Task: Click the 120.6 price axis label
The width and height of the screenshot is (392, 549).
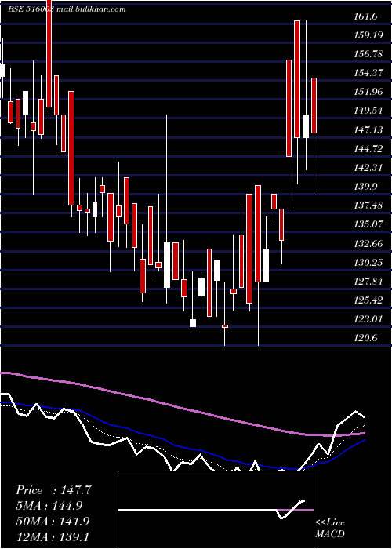Action: click(365, 338)
